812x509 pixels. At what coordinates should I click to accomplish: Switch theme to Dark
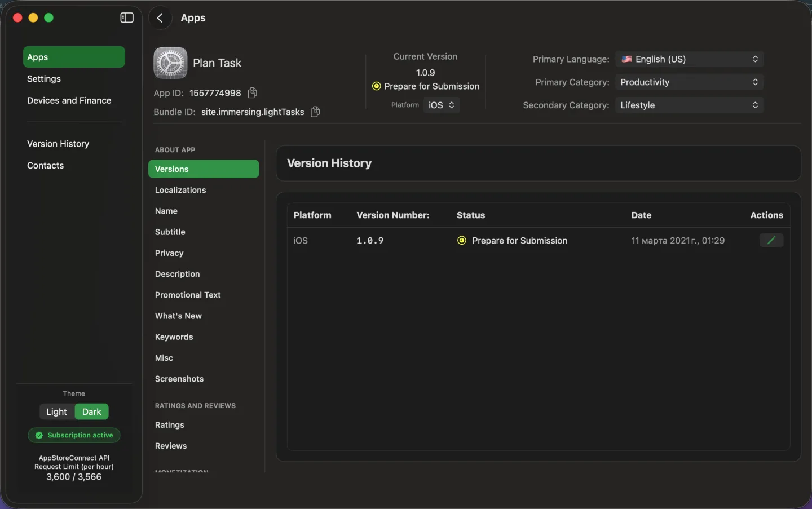[x=91, y=411]
